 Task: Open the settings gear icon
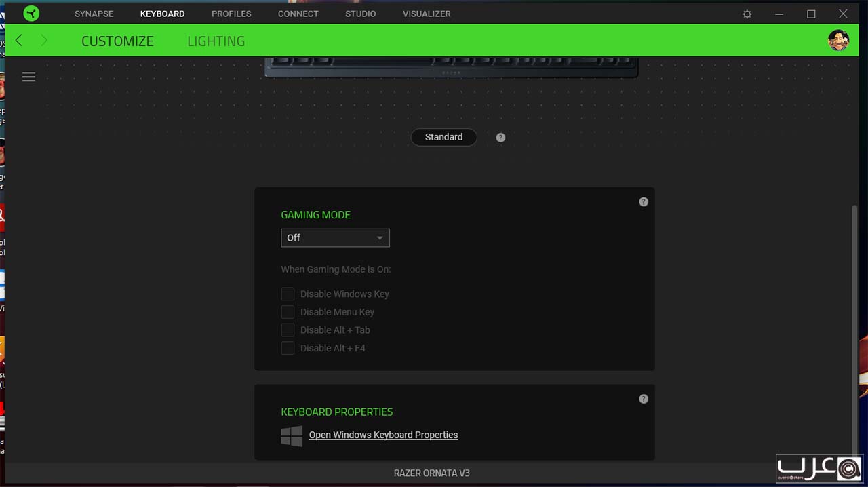coord(747,14)
